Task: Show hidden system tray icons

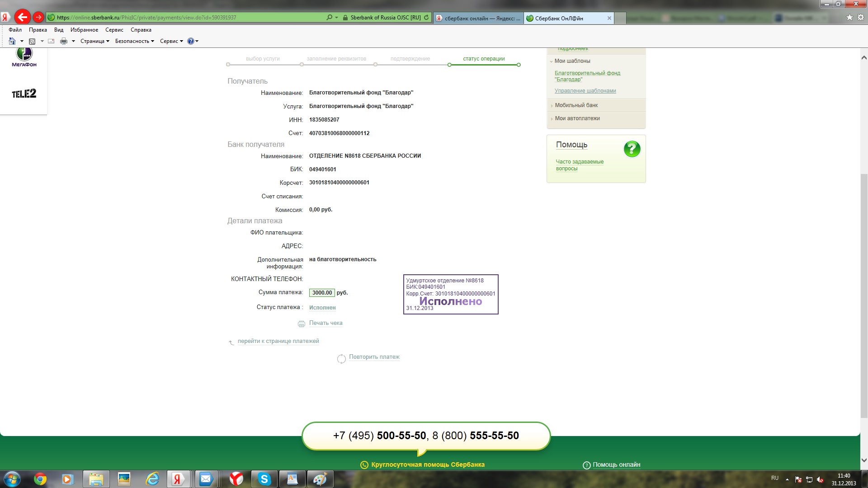Action: [787, 479]
